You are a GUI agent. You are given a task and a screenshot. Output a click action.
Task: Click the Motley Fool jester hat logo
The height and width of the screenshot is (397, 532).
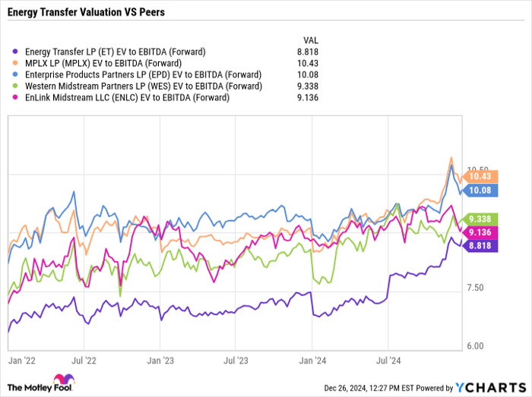61,380
